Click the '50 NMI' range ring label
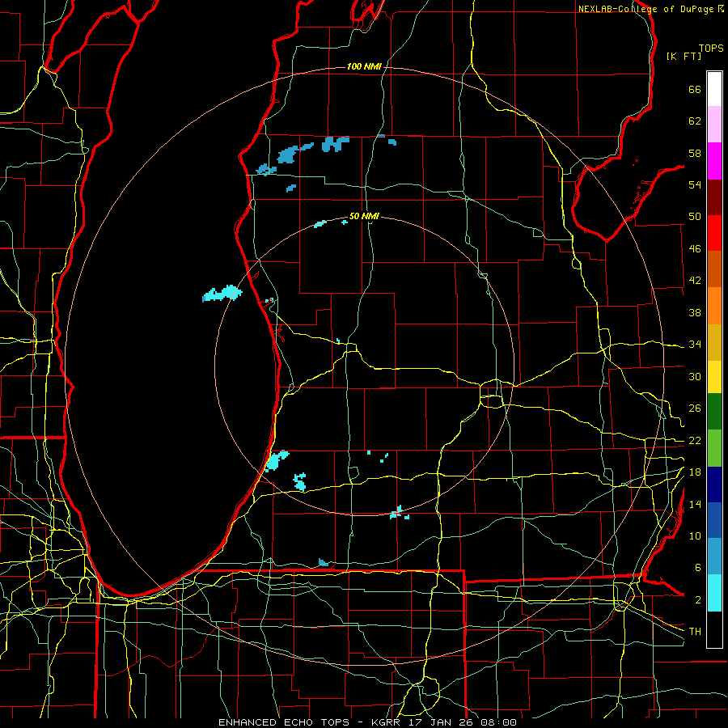This screenshot has height=728, width=728. coord(364,216)
